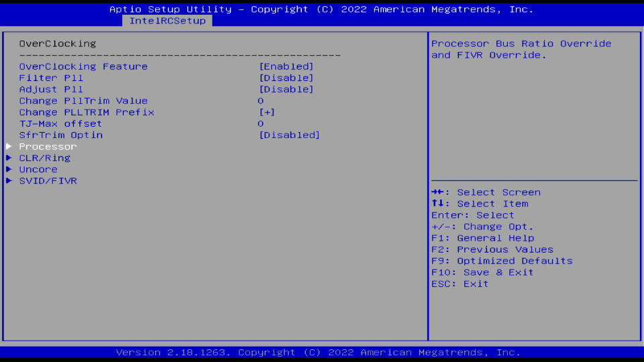This screenshot has width=644, height=362.
Task: Change Filter Pll [Disable] value
Action: click(x=286, y=78)
